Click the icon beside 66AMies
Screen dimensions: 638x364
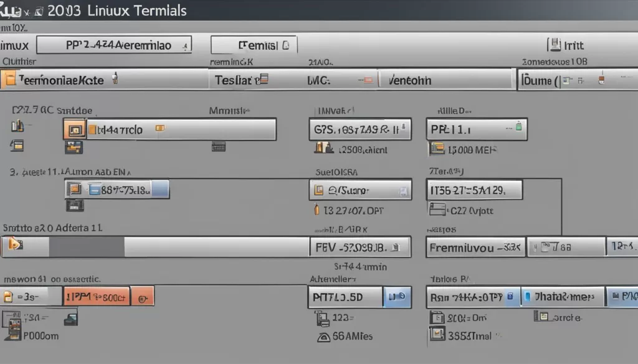323,337
